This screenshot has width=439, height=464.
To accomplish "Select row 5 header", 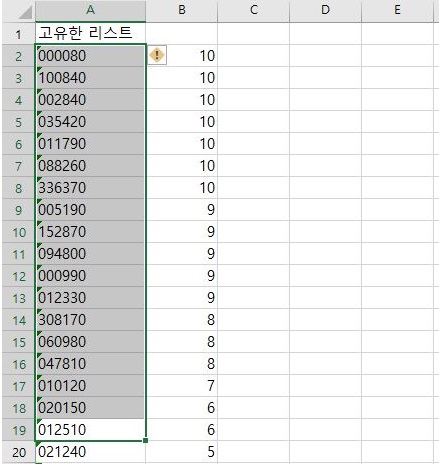I will coord(18,122).
